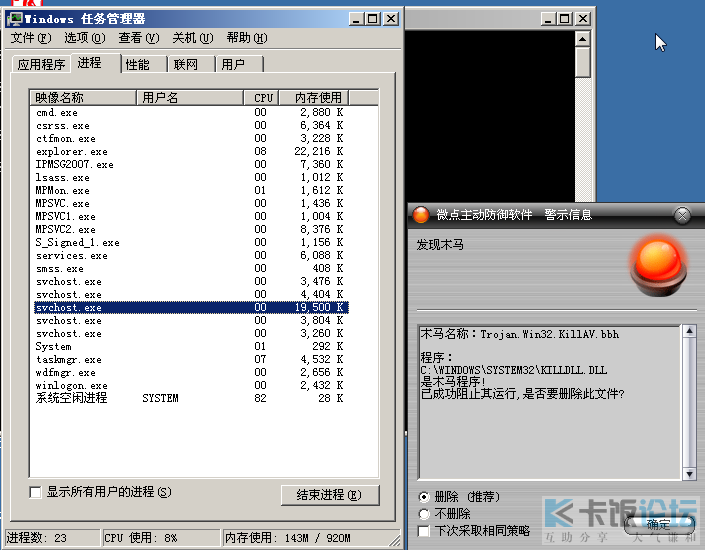Switch to the 应用程序 tab
This screenshot has height=550, width=705.
(41, 64)
